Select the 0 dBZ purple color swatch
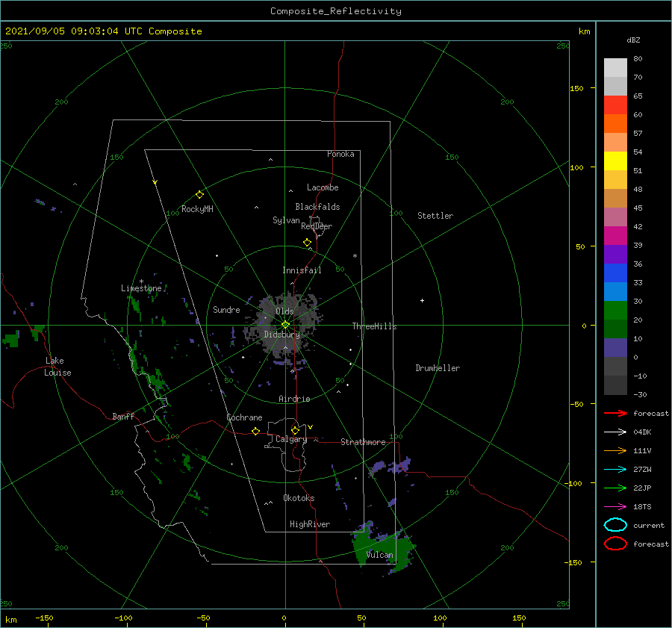 [x=615, y=347]
